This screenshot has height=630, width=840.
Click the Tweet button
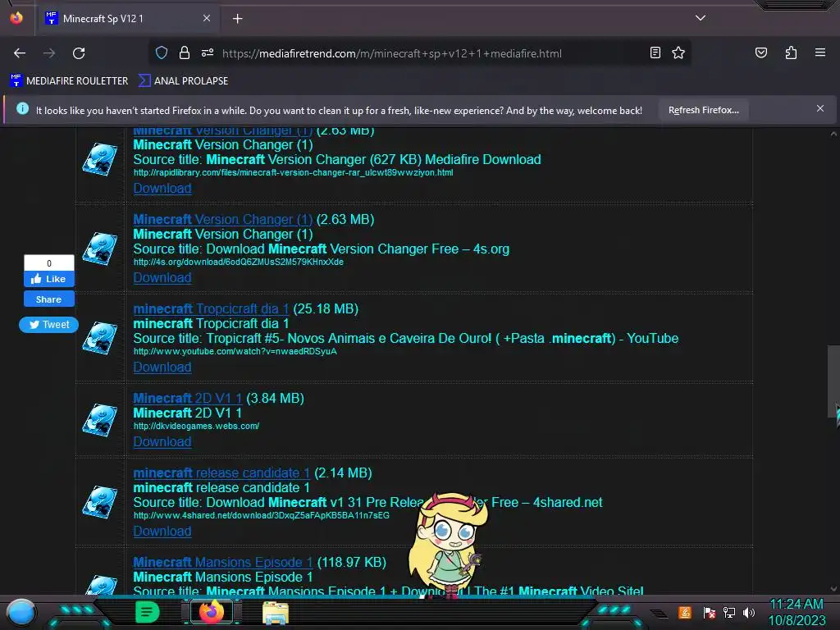(x=48, y=324)
